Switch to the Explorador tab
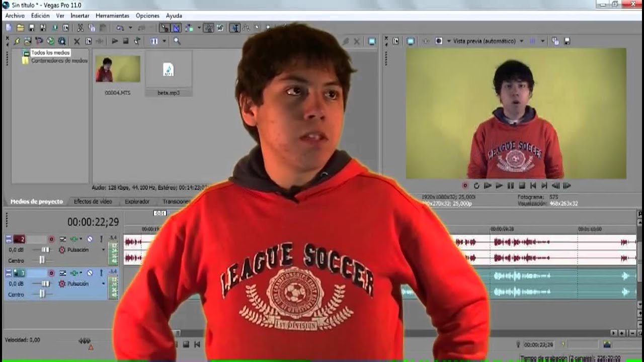This screenshot has width=644, height=362. click(x=137, y=202)
